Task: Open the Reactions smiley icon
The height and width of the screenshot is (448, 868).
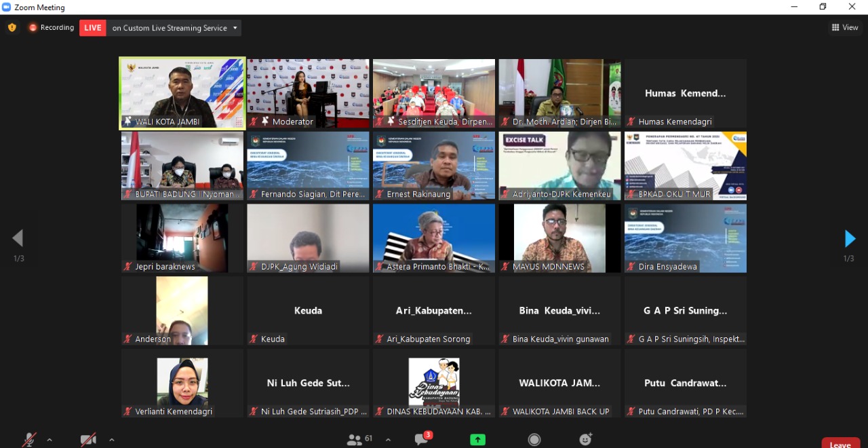Action: (586, 440)
